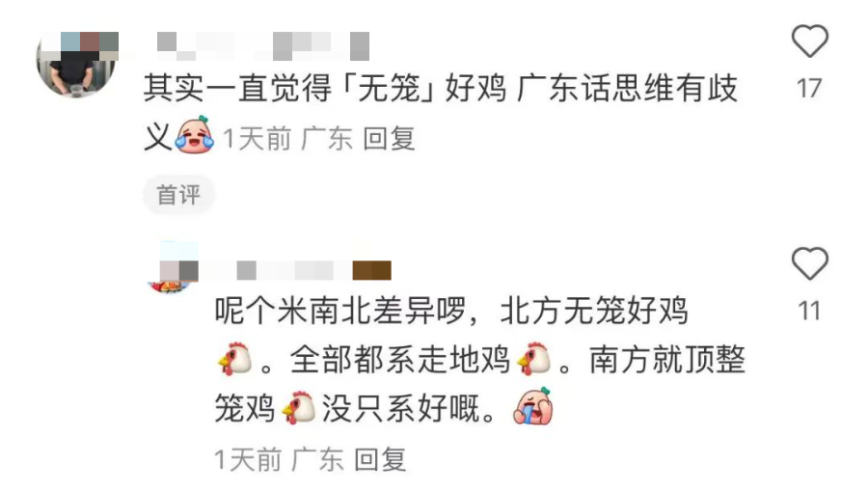
Task: Like the reply with 11 likes
Action: pos(809,263)
